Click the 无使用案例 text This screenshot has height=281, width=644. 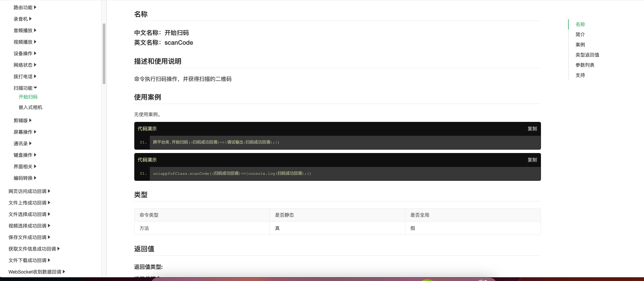point(147,114)
